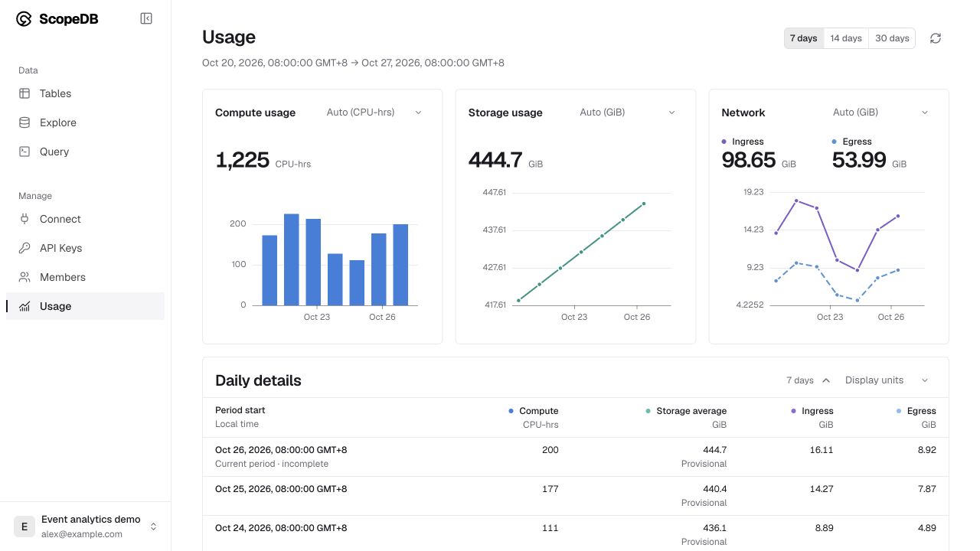The image size is (980, 551).
Task: Select the Oct 24, 2026 period row
Action: [x=576, y=533]
